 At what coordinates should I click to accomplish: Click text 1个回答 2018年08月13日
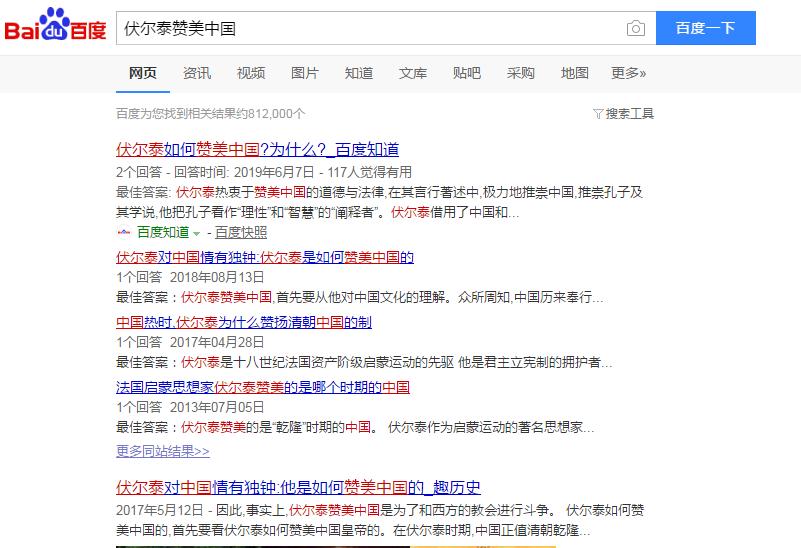tap(190, 277)
